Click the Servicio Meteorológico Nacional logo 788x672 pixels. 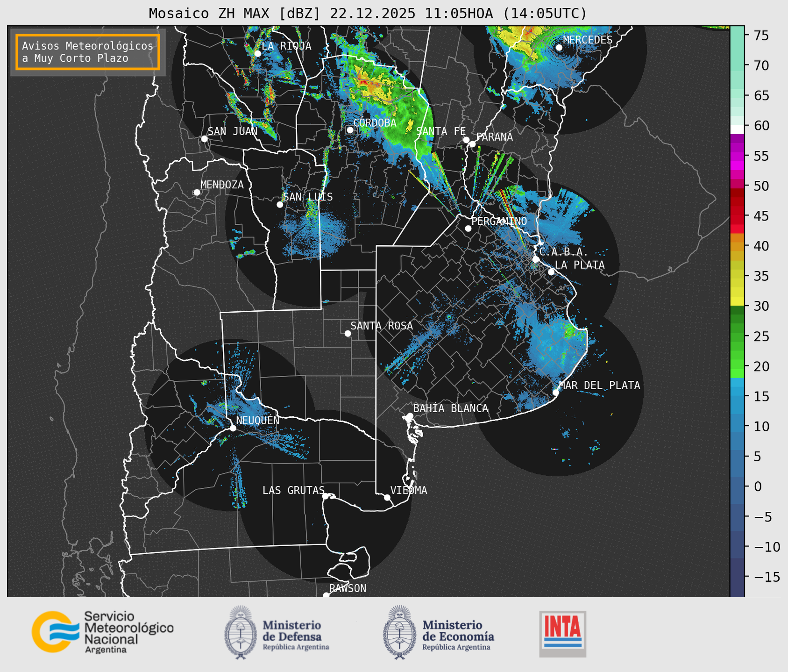tap(103, 632)
